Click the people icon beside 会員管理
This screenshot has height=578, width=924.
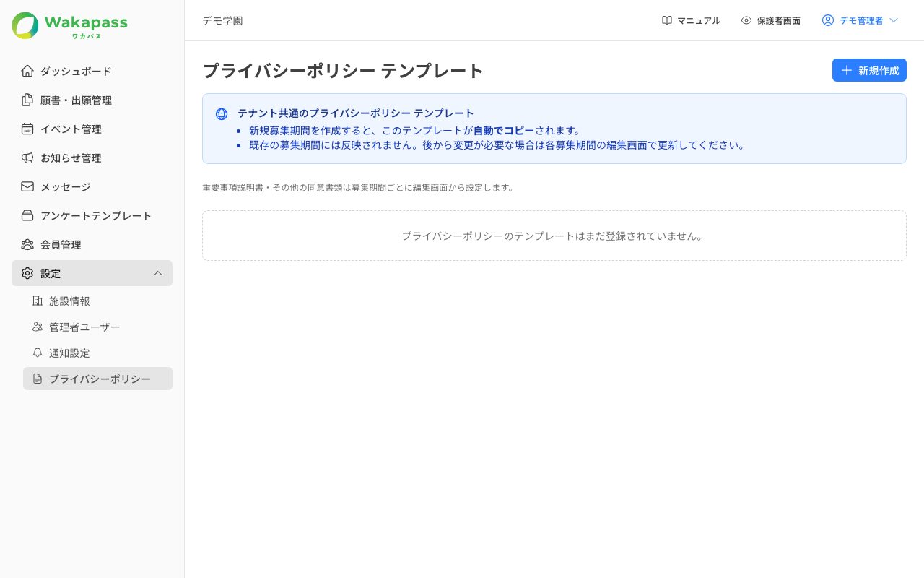27,244
